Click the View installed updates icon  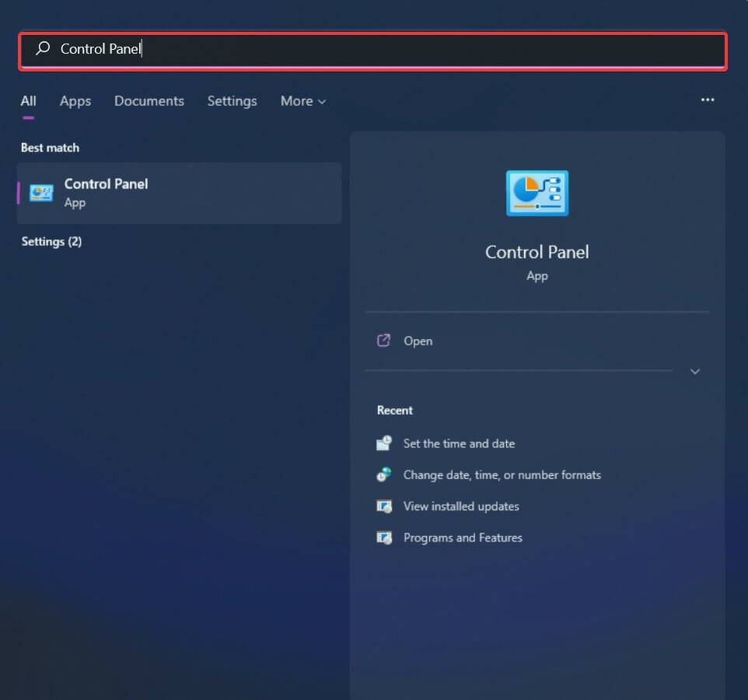(x=383, y=506)
